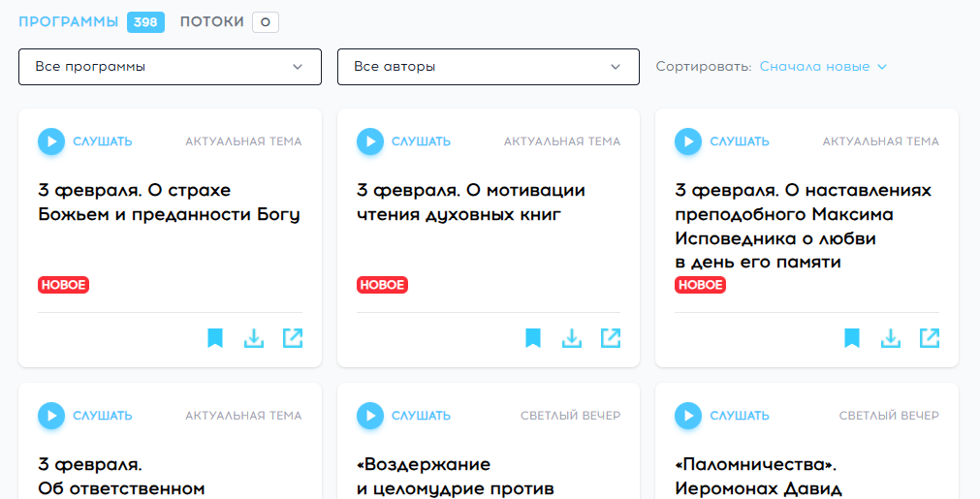The width and height of the screenshot is (980, 499).
Task: Click the 398 programs count badge
Action: pos(145,22)
